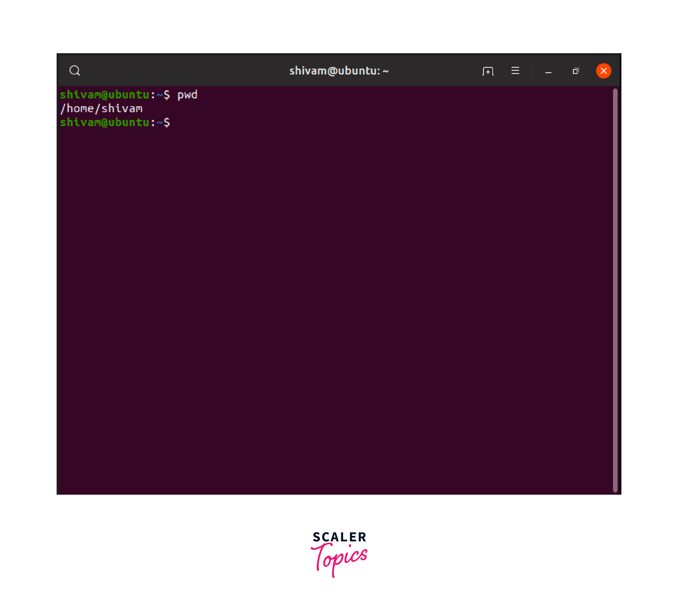Minimize the terminal window
Image resolution: width=678 pixels, height=616 pixels.
point(548,71)
